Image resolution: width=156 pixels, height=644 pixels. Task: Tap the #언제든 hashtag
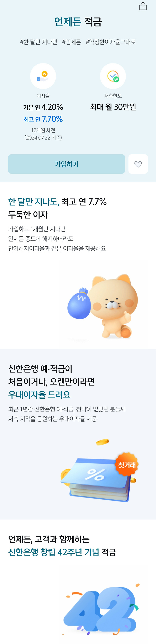[72, 42]
